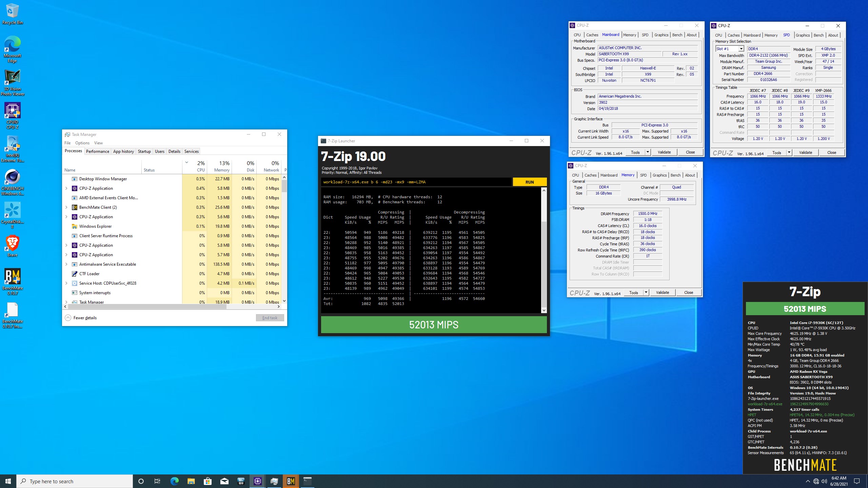Image resolution: width=868 pixels, height=488 pixels.
Task: Show hidden system tray icons
Action: pyautogui.click(x=808, y=482)
